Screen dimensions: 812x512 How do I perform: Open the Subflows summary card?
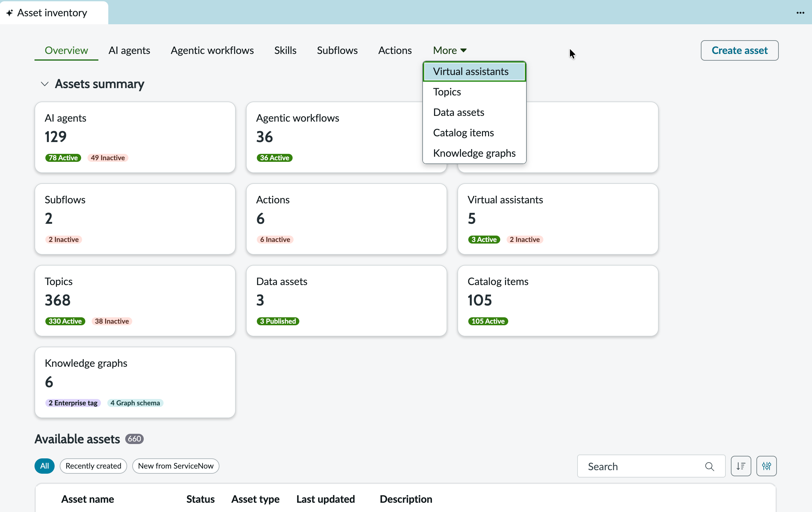click(135, 219)
